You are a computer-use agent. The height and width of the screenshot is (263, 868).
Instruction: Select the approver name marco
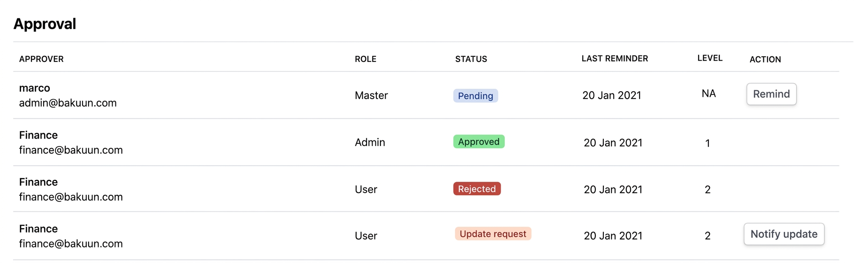click(34, 88)
